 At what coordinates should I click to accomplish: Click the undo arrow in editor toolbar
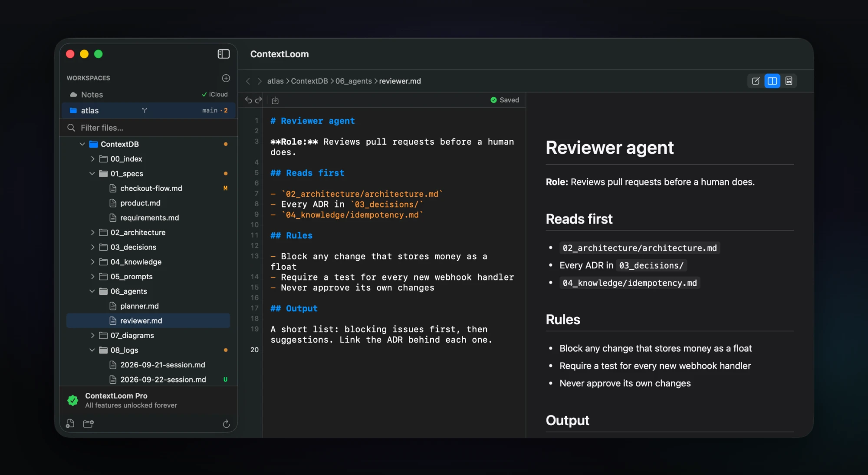248,100
